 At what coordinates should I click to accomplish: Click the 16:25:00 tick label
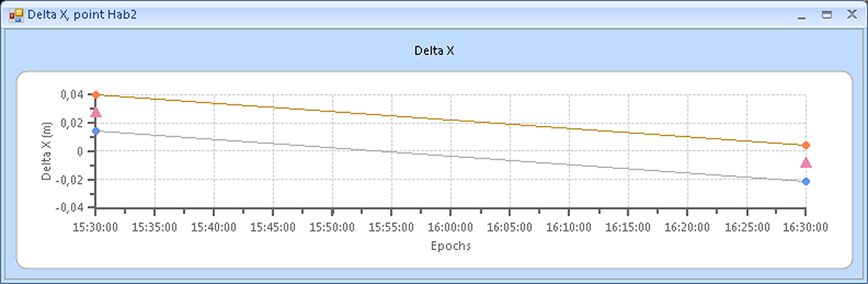[x=746, y=227]
